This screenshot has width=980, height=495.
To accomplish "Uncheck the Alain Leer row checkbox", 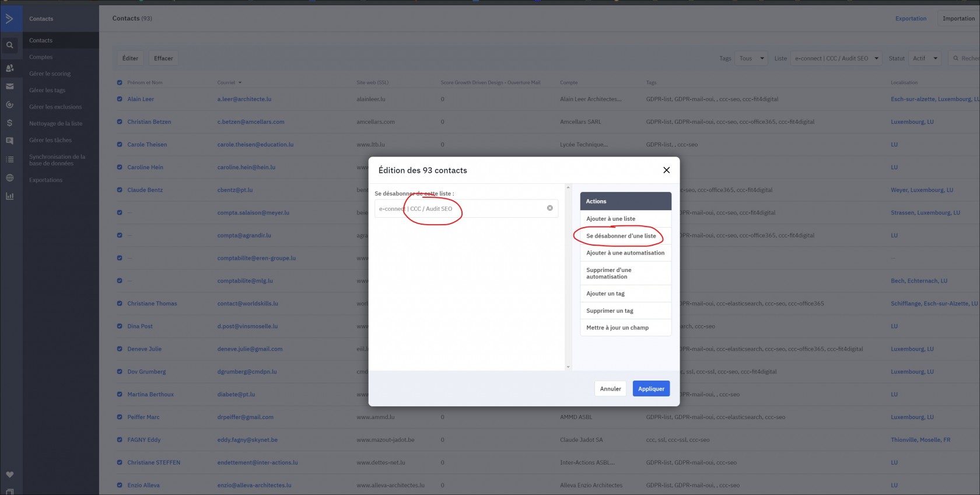I will [x=120, y=99].
